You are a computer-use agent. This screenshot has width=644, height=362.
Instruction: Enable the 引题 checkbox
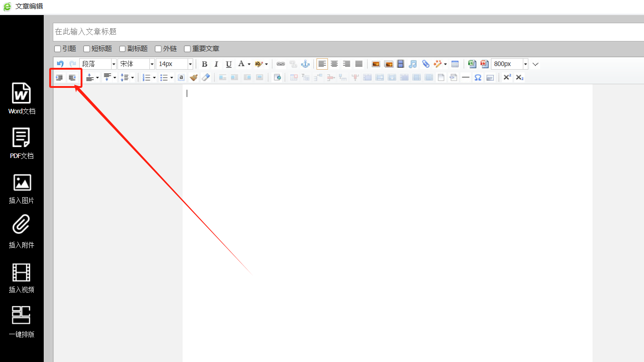(58, 49)
